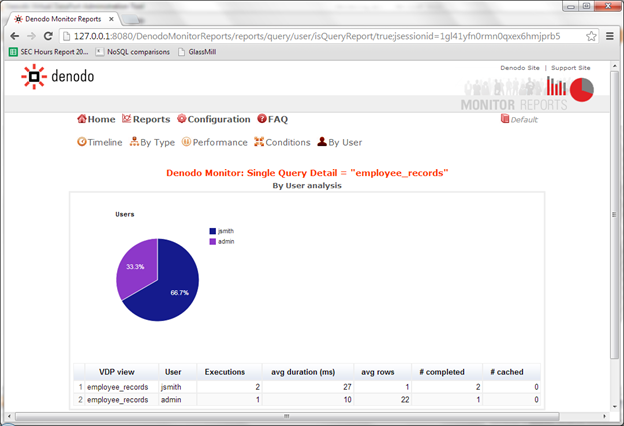Click the Timeline clock icon
Viewport: 624px width, 426px height.
pos(82,142)
